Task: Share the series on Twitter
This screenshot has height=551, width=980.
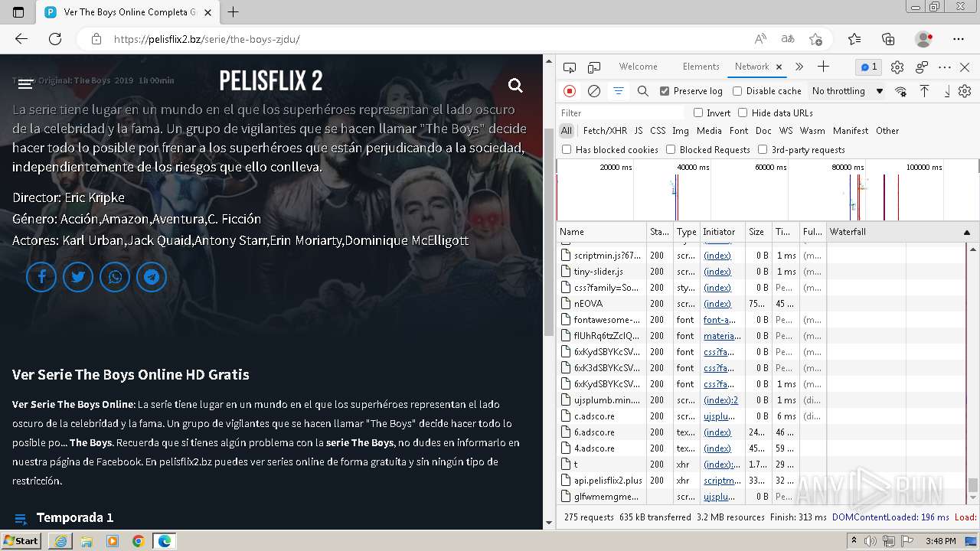Action: [78, 277]
